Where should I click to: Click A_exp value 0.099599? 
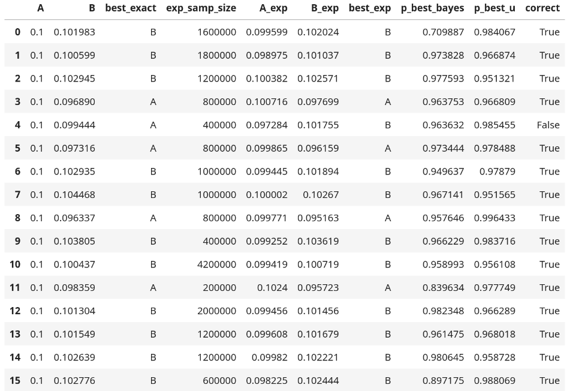pyautogui.click(x=267, y=32)
